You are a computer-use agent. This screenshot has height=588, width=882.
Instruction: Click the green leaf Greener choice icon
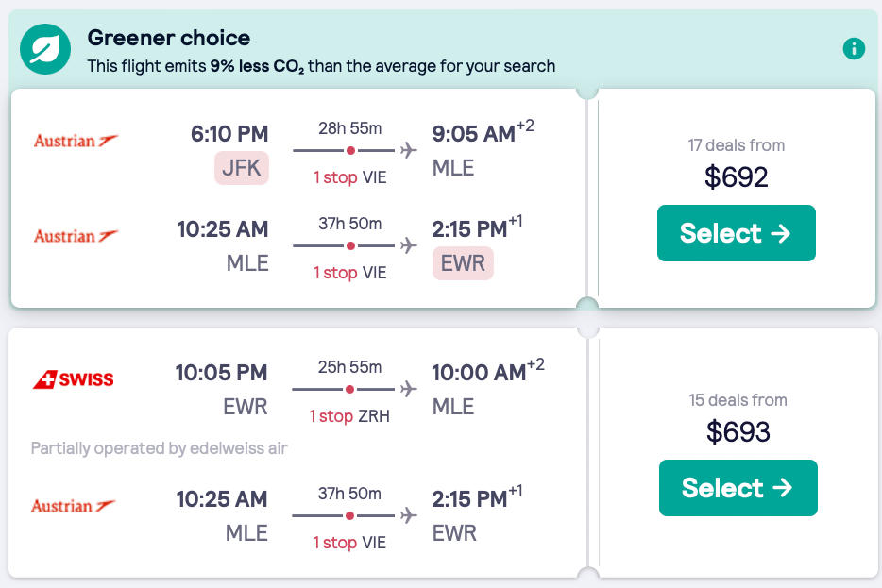pyautogui.click(x=45, y=50)
